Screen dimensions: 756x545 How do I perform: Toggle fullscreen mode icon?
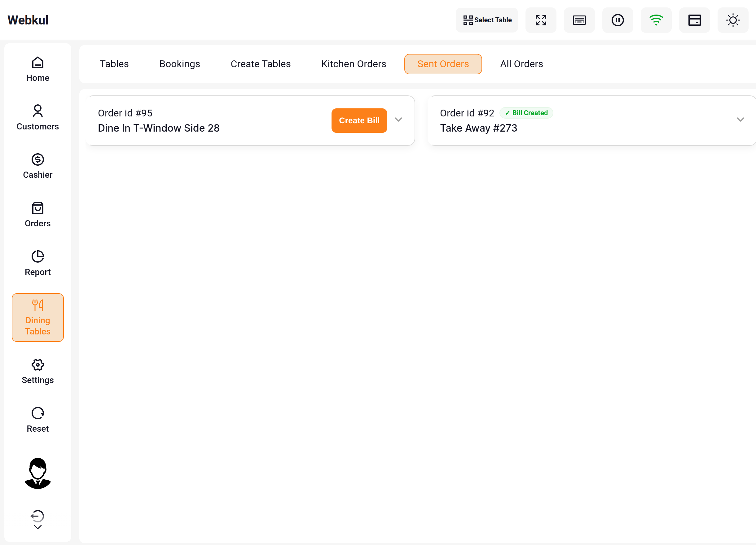[541, 20]
